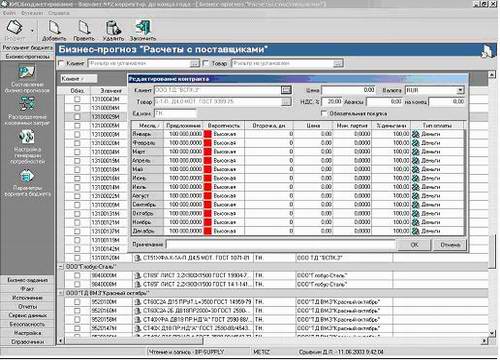
Task: Switch to the Бизнес-прогнозы section tab
Action: [x=28, y=57]
